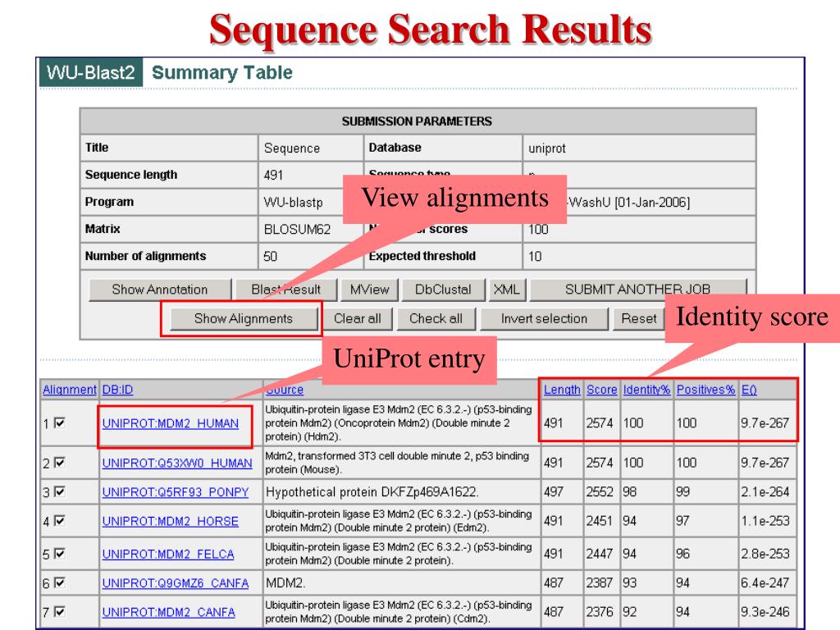Screen dimensions: 840x630
Task: Sort by the Length column header
Action: tap(562, 390)
